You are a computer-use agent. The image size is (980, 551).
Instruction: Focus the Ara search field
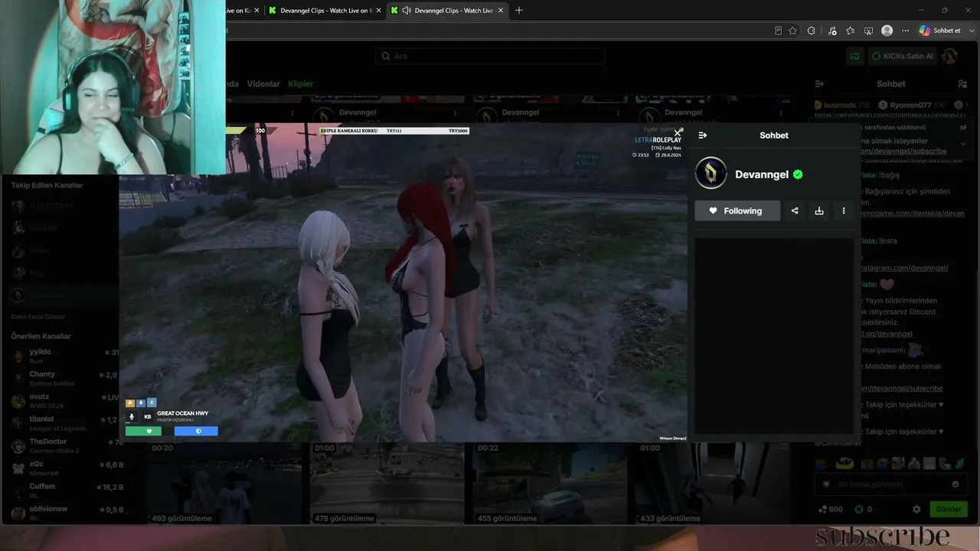(490, 56)
